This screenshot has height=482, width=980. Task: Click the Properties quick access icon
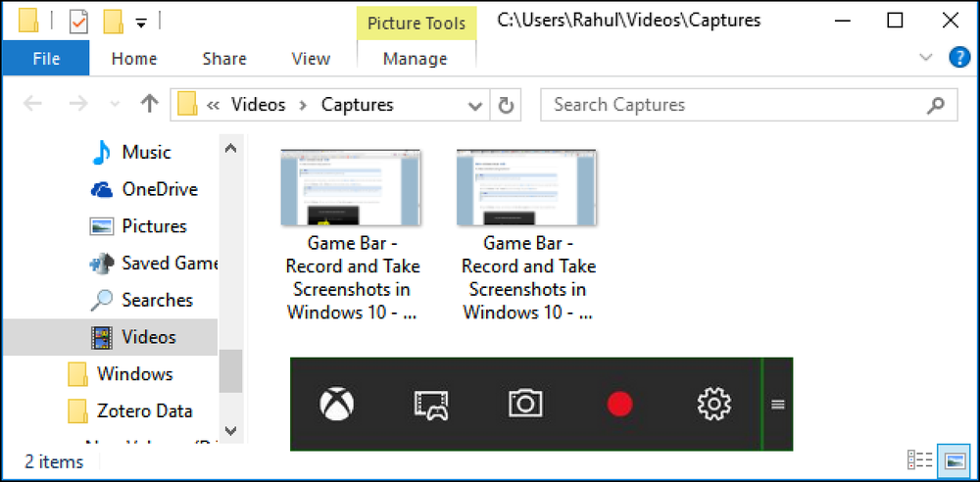[x=78, y=22]
